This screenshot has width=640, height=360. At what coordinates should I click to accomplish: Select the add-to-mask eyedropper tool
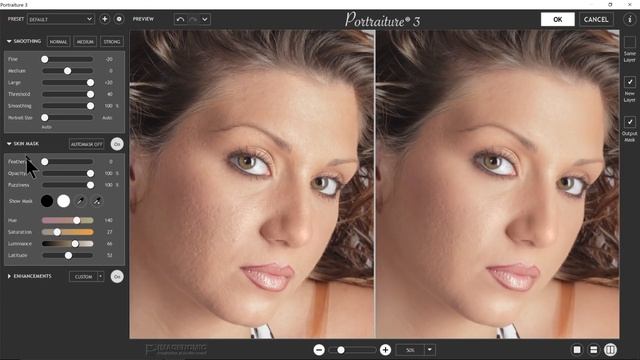click(97, 201)
